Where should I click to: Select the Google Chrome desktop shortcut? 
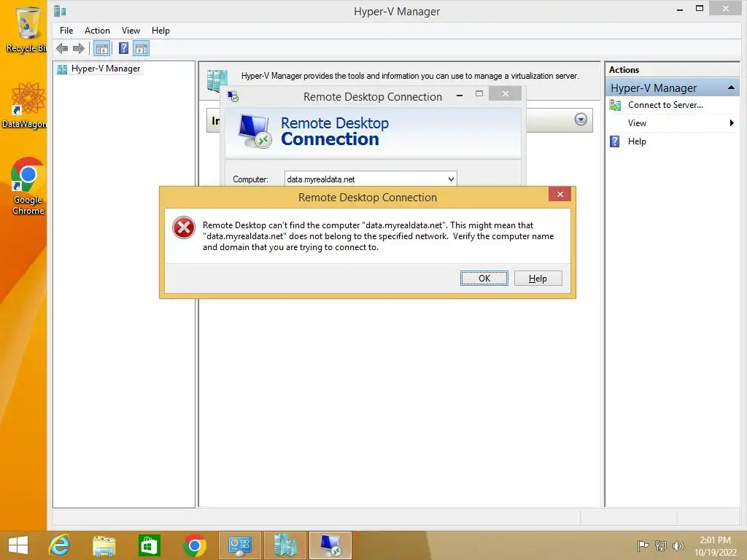click(x=28, y=186)
